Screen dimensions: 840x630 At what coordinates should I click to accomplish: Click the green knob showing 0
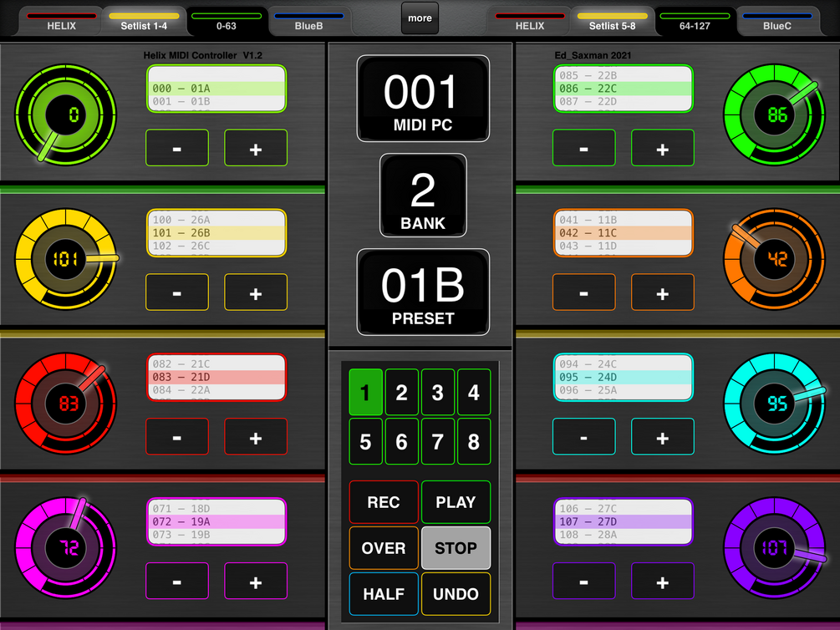click(66, 114)
